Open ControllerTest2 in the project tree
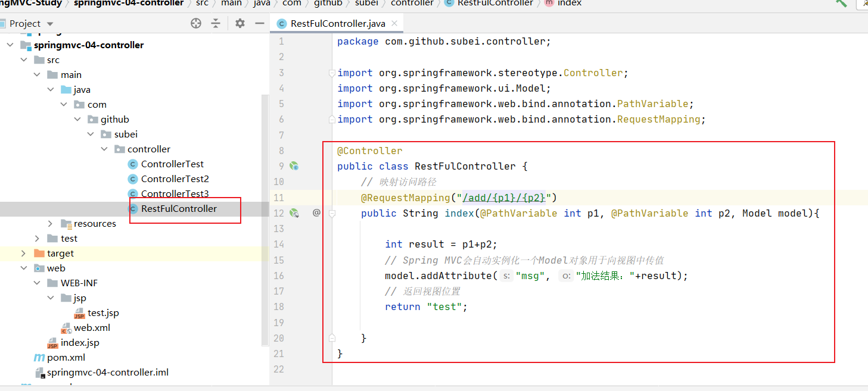This screenshot has width=868, height=391. click(x=175, y=179)
